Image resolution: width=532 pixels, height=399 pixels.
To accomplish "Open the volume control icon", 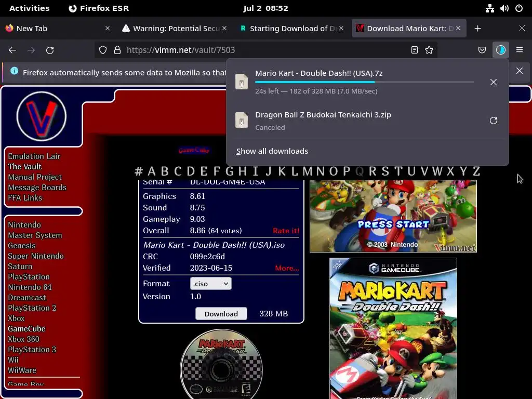I will pos(504,8).
